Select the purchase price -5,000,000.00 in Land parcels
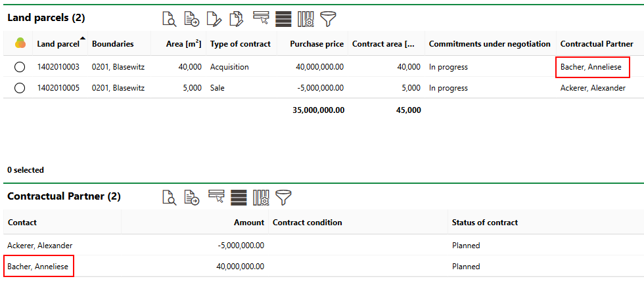 [x=319, y=88]
